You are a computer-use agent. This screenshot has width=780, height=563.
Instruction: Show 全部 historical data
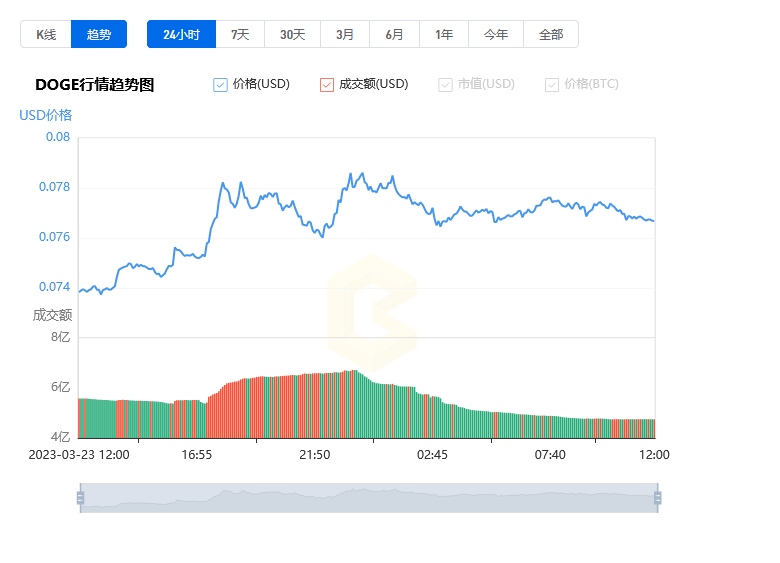(551, 34)
